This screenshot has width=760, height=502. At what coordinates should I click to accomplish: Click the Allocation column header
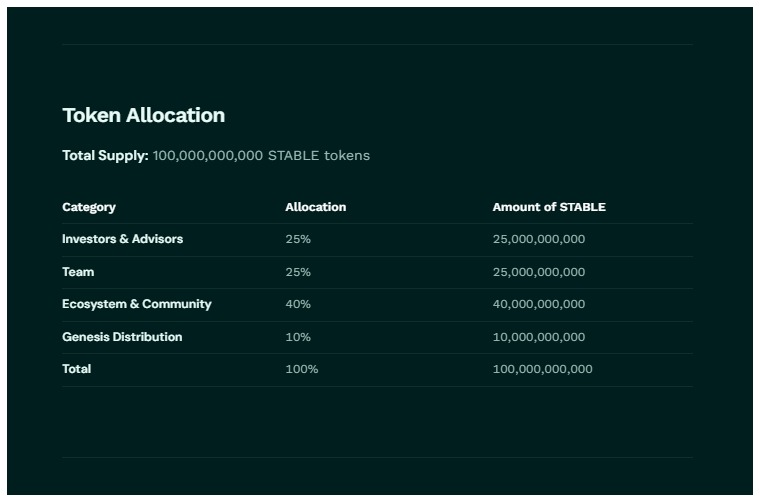pos(315,207)
